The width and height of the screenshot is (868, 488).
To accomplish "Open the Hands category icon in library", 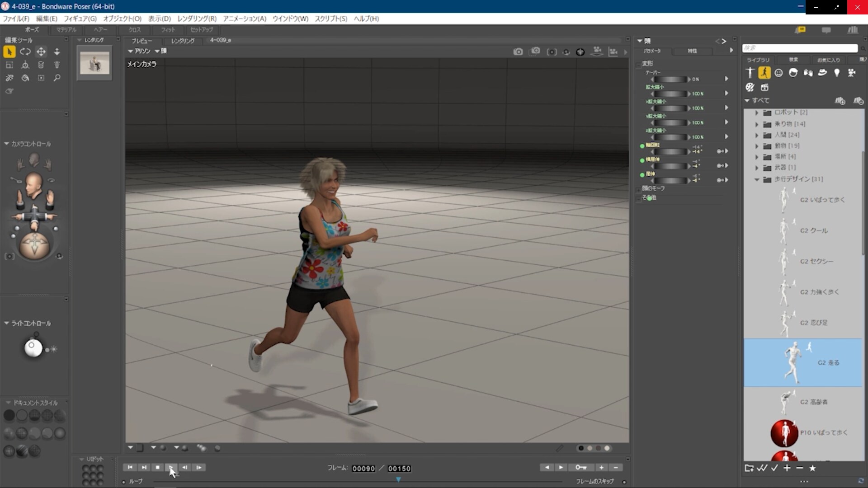I will pyautogui.click(x=808, y=73).
